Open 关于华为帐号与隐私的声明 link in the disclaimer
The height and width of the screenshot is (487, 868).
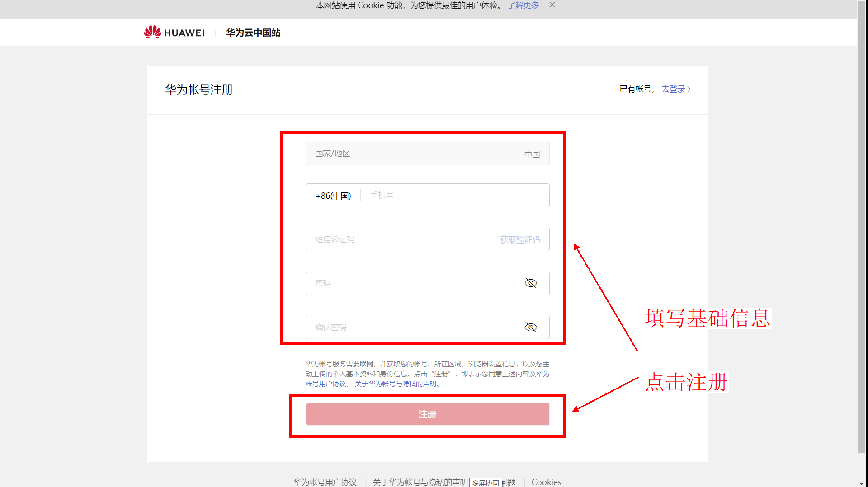(396, 384)
